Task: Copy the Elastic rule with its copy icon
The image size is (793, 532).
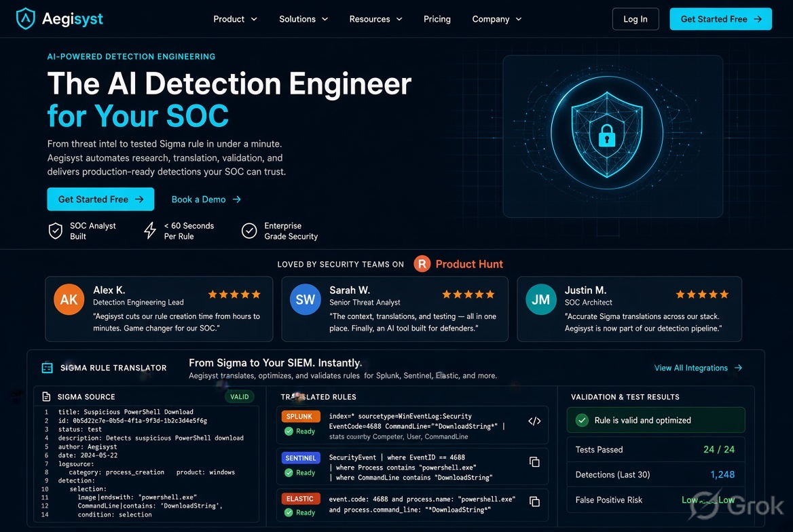Action: tap(534, 501)
